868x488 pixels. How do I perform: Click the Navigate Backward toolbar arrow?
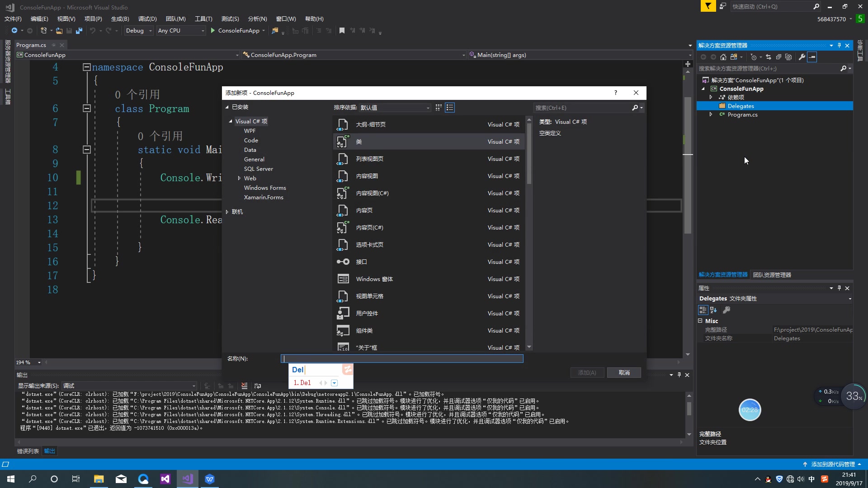(14, 30)
